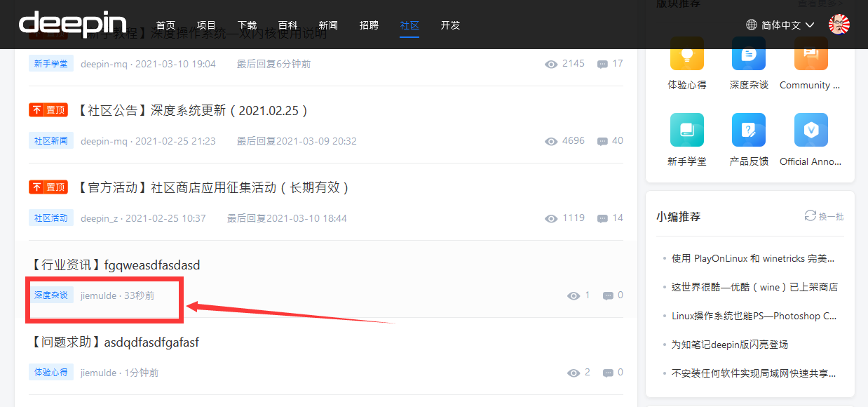This screenshot has height=407, width=868.
Task: Open the 新手学堂 board icon
Action: click(687, 130)
